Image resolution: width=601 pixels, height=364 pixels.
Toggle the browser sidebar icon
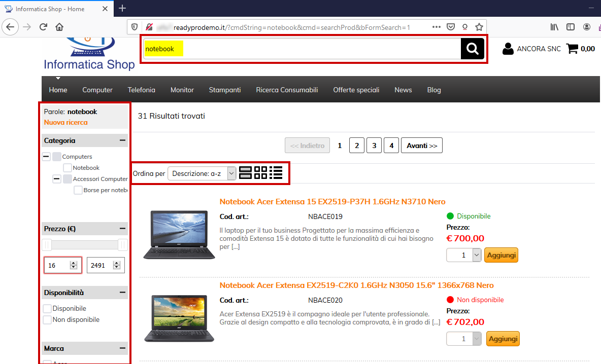click(x=571, y=27)
